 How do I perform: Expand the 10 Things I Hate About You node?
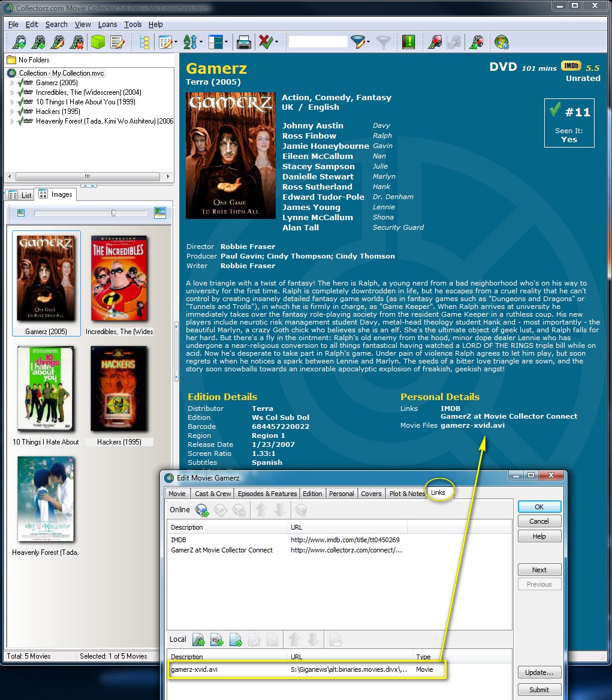(12, 102)
